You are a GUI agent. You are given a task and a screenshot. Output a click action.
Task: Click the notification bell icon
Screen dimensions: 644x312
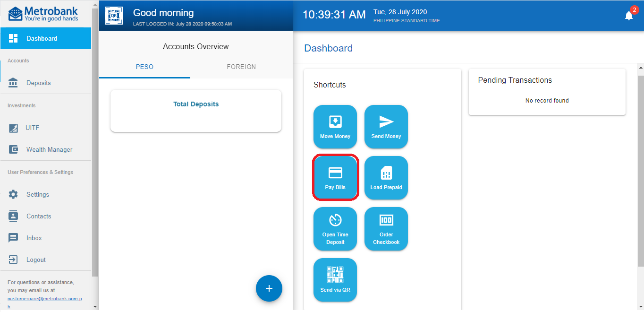click(x=629, y=16)
